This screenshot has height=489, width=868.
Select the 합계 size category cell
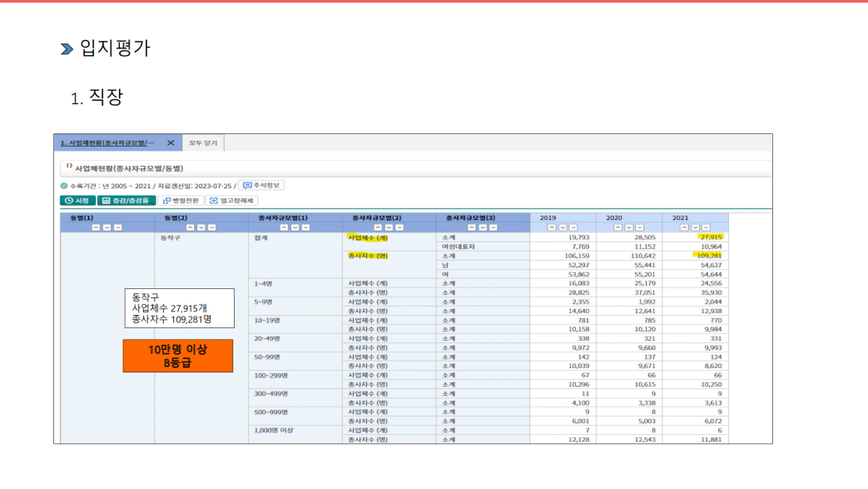[x=260, y=238]
